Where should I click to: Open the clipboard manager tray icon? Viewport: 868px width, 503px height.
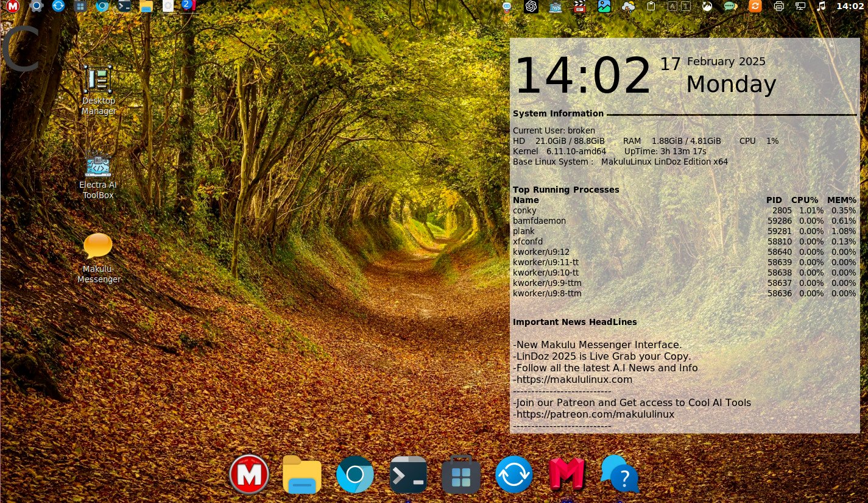tap(651, 7)
